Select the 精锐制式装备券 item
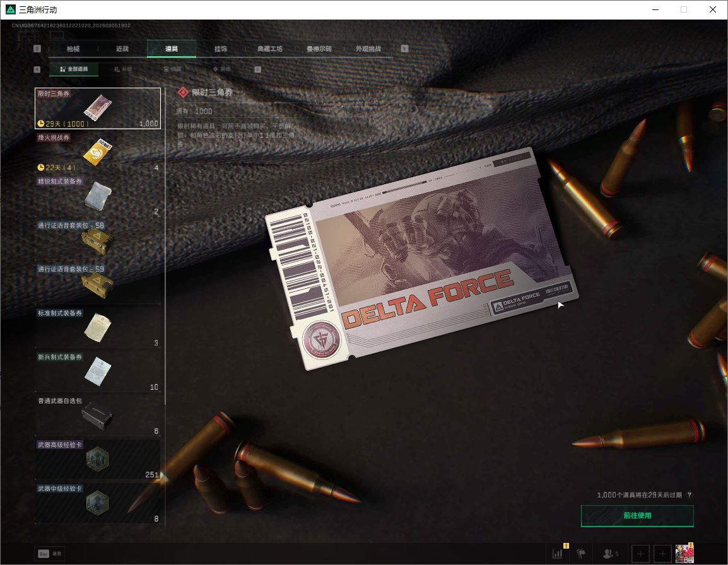The image size is (728, 565). [98, 196]
